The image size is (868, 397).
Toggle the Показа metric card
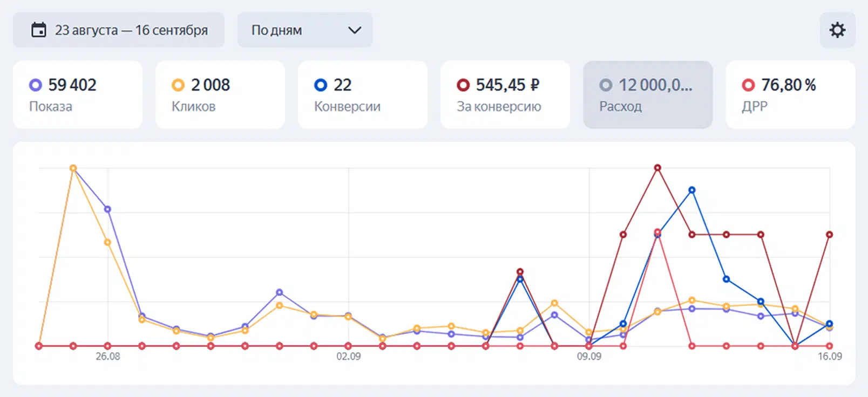pyautogui.click(x=78, y=94)
